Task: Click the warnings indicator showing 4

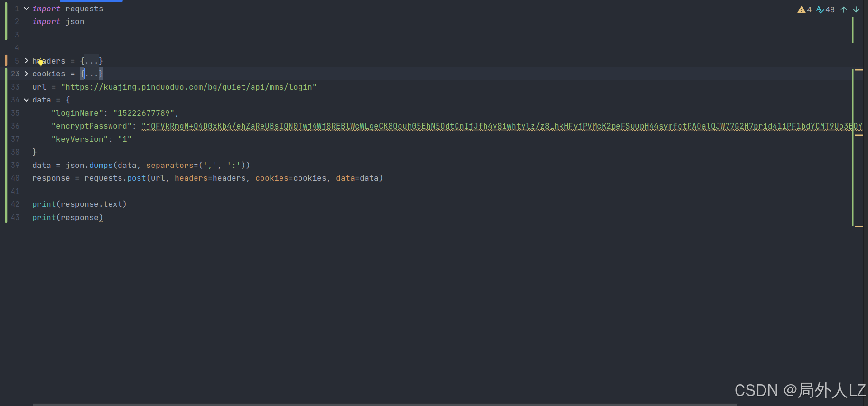Action: tap(804, 9)
